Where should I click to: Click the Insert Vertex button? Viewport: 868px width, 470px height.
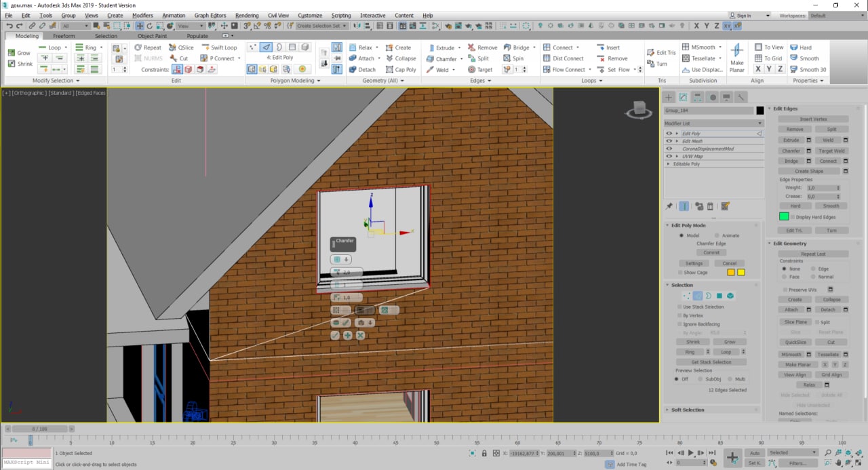(813, 119)
